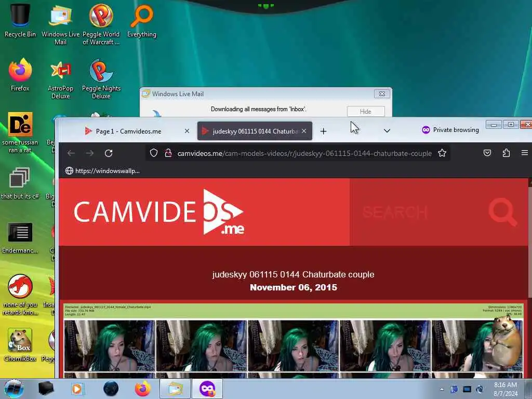This screenshot has width=532, height=399.
Task: Select the Peggle Nights Deluxe icon
Action: click(101, 79)
